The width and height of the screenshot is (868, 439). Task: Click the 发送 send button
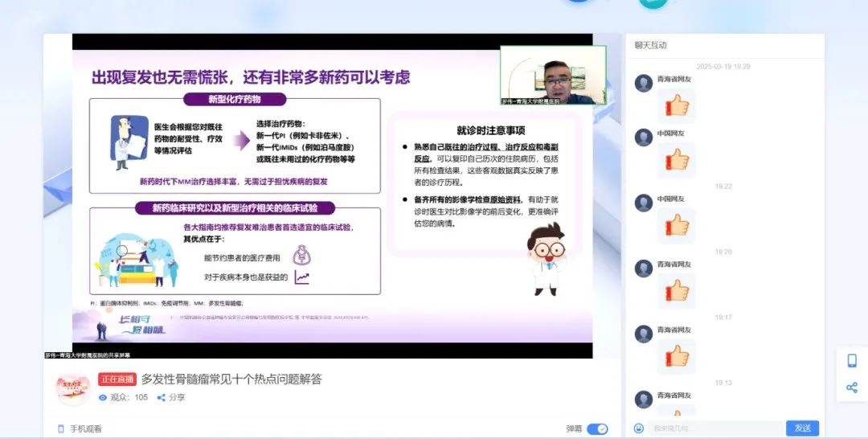click(x=802, y=428)
